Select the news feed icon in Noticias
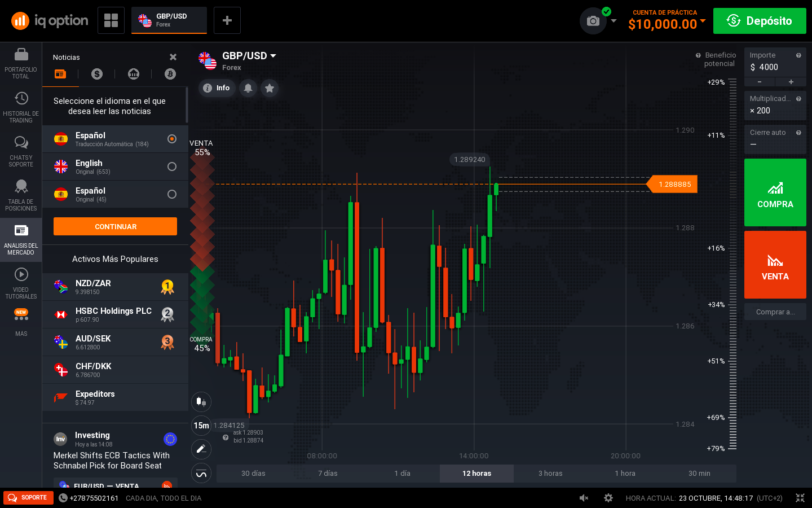 pyautogui.click(x=60, y=74)
